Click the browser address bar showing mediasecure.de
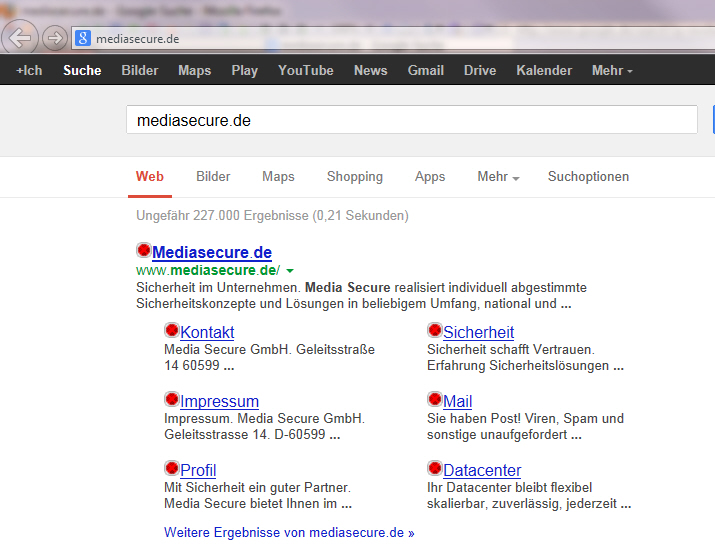This screenshot has width=715, height=552. [x=392, y=39]
